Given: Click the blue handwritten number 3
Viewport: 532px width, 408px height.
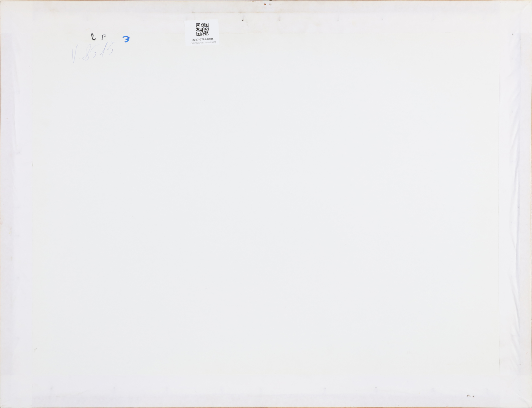Looking at the screenshot, I should click(126, 39).
